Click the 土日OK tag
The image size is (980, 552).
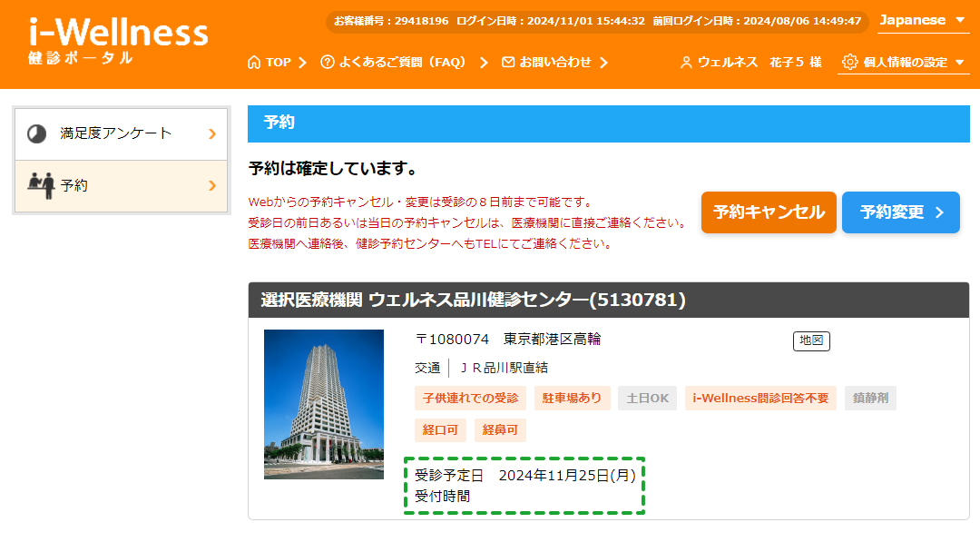(x=648, y=399)
